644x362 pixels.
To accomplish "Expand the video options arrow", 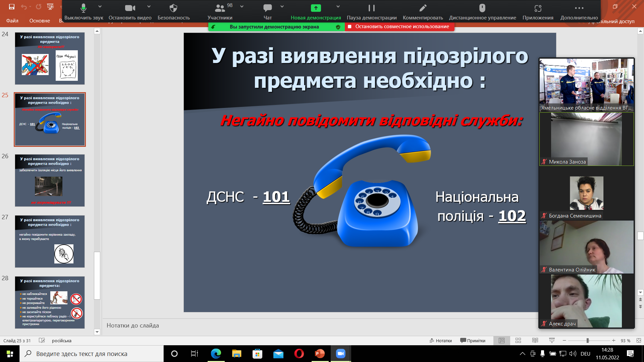I will pyautogui.click(x=149, y=6).
